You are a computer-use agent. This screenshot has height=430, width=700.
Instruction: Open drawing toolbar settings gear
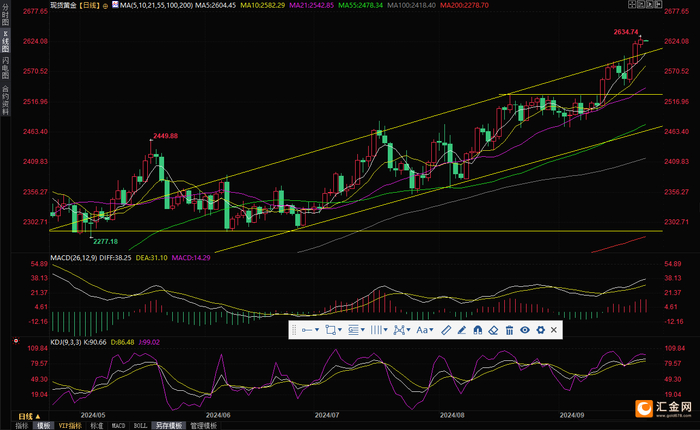pos(541,330)
